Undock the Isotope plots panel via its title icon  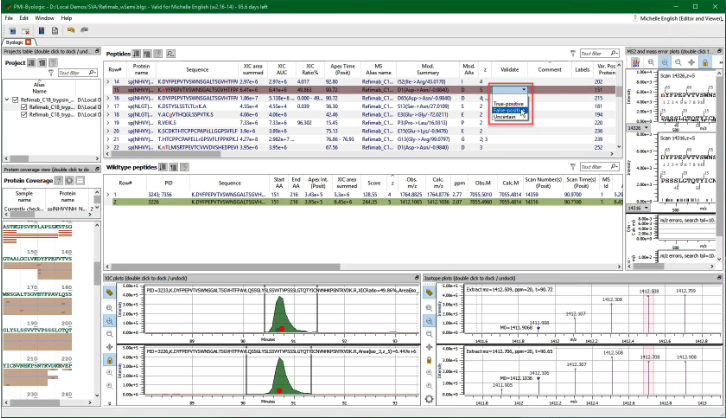click(x=719, y=278)
